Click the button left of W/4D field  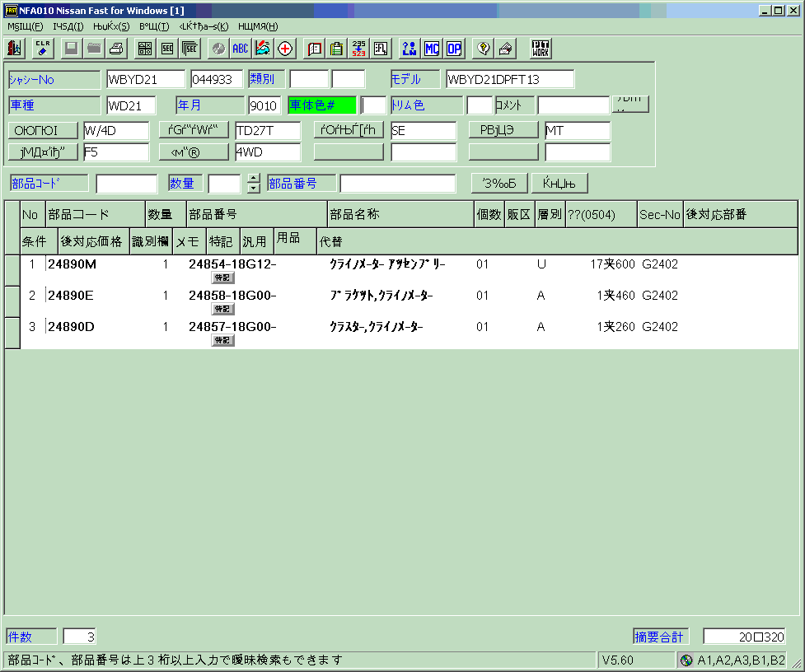point(43,130)
